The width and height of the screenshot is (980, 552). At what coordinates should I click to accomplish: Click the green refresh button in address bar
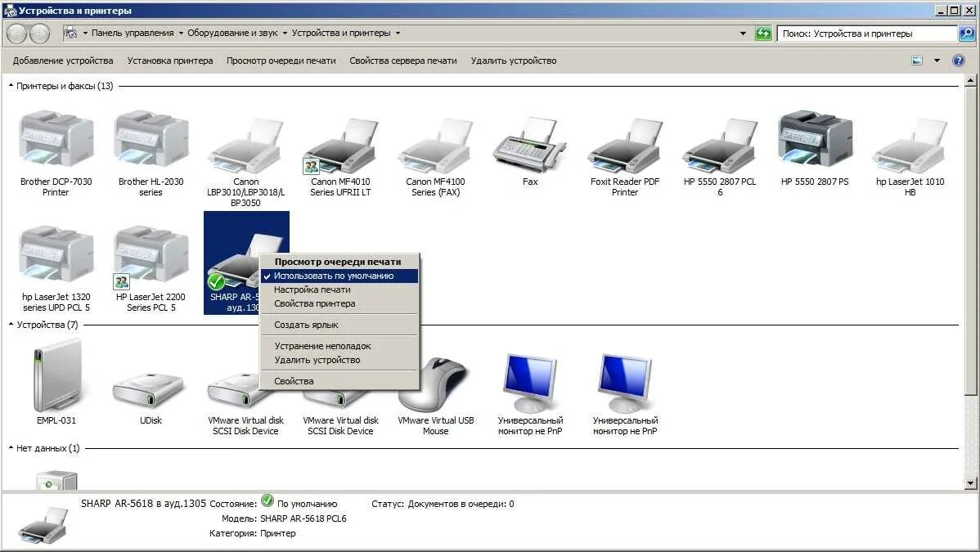pos(763,34)
